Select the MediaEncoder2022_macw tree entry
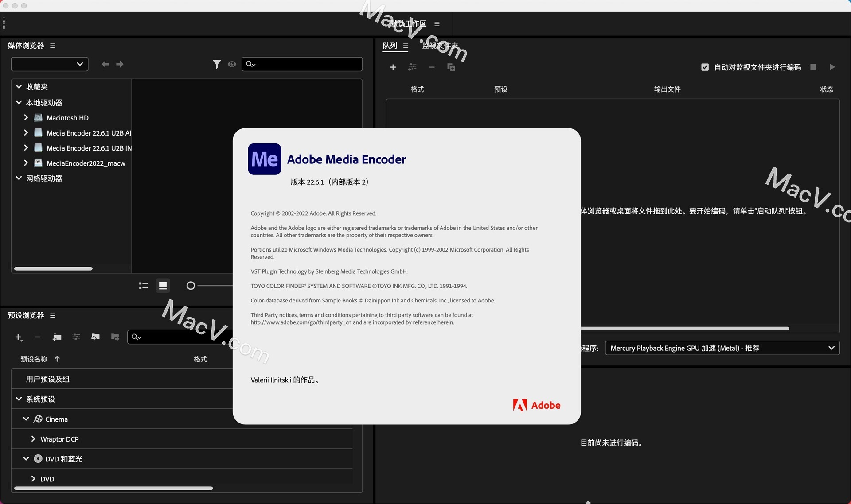Image resolution: width=851 pixels, height=504 pixels. pyautogui.click(x=86, y=163)
